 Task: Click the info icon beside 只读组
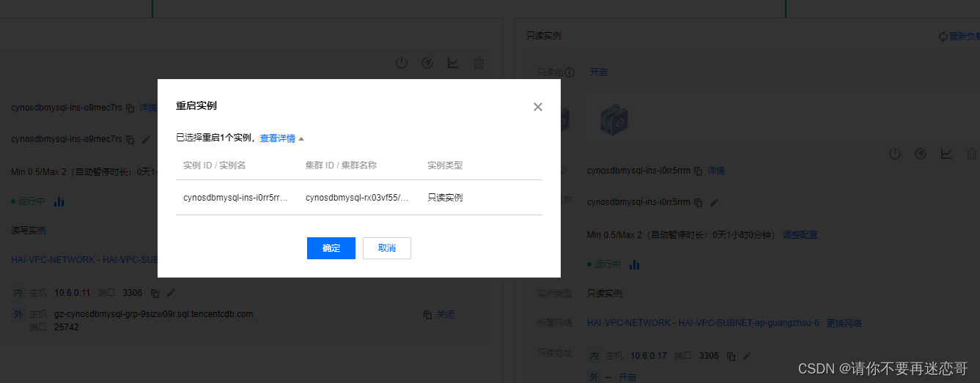pos(570,72)
